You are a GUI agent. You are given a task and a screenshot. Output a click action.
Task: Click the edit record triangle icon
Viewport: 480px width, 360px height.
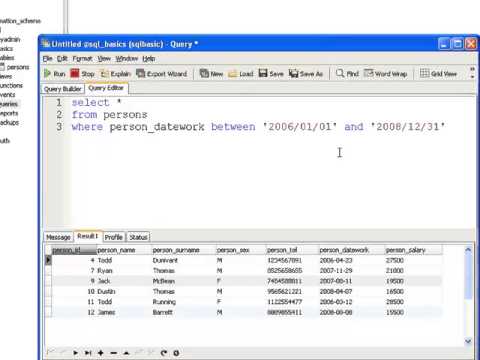(126, 353)
